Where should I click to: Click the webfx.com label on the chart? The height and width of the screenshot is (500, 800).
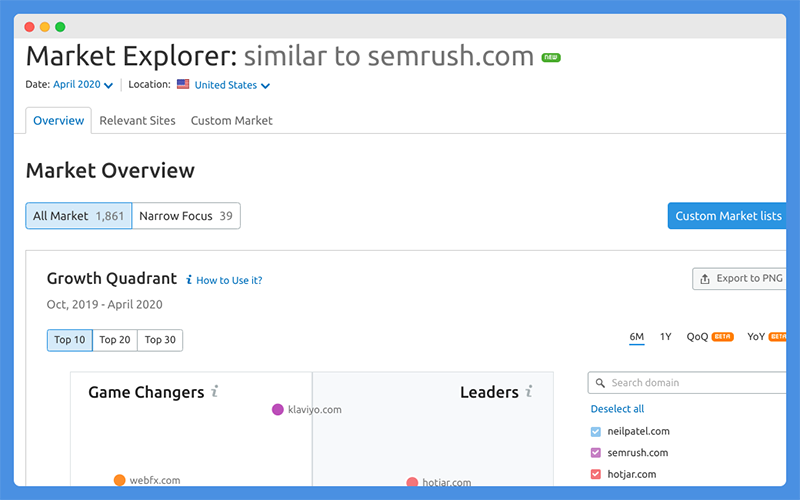click(x=155, y=480)
